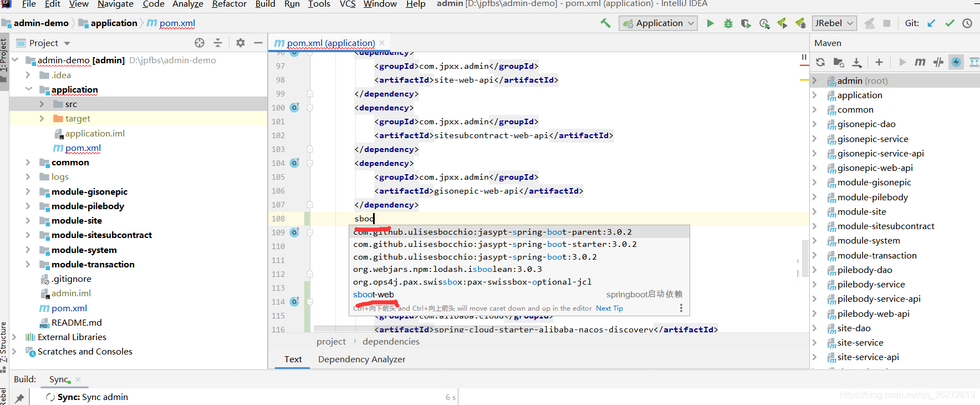Click gutter icon on line 114

(x=294, y=301)
